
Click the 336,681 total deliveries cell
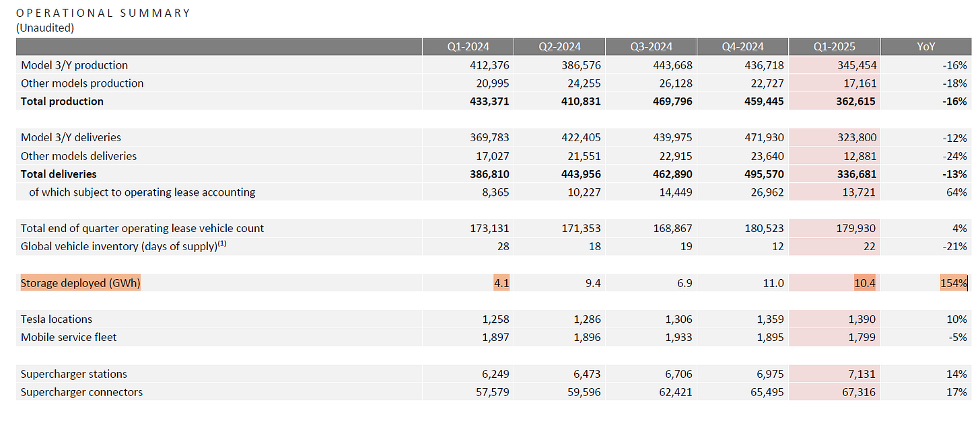pyautogui.click(x=856, y=174)
